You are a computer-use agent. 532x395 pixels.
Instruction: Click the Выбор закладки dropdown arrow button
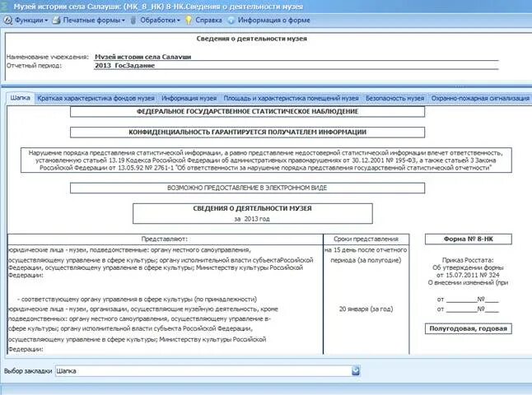pos(356,370)
